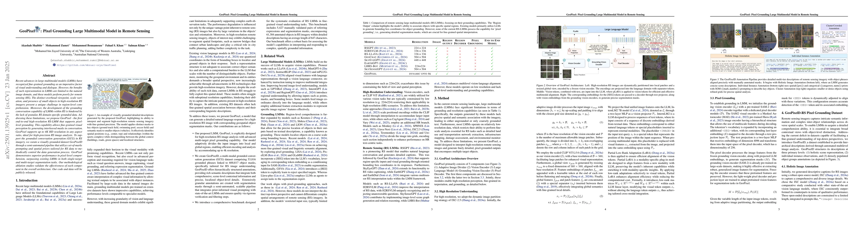The image size is (868, 225).
Task: Click the GeoPixel robot logo in the title
Action: 38,29
